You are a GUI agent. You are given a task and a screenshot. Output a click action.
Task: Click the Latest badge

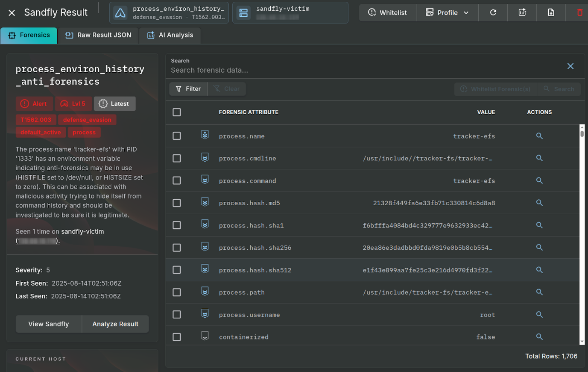pyautogui.click(x=114, y=103)
